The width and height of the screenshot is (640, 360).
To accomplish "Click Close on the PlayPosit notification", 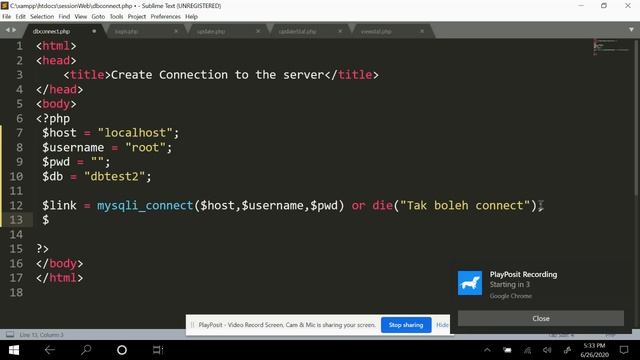I will (x=540, y=318).
